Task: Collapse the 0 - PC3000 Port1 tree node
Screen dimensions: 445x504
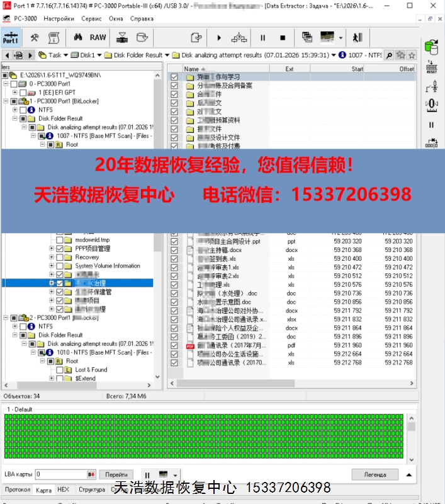Action: coord(6,84)
